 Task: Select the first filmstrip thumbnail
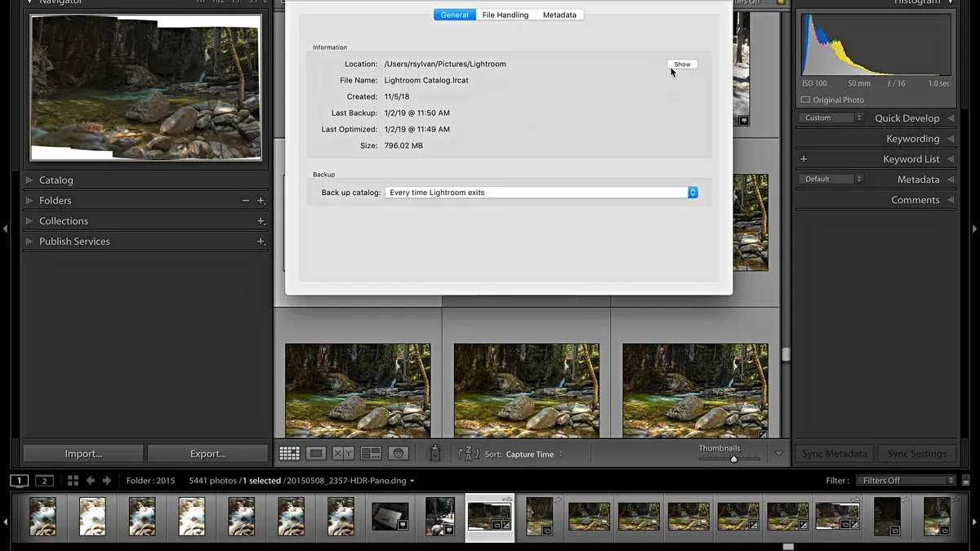pyautogui.click(x=43, y=517)
